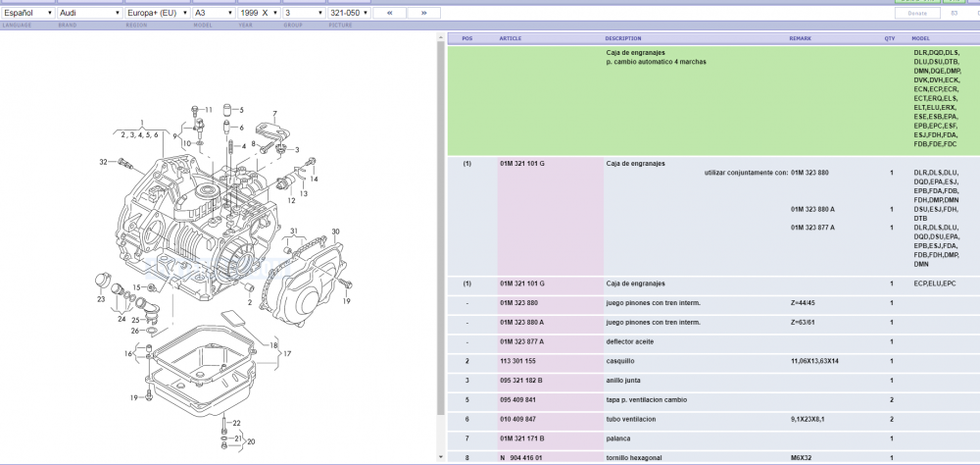
Task: Click POS cell 7 in palanca row
Action: (x=466, y=439)
